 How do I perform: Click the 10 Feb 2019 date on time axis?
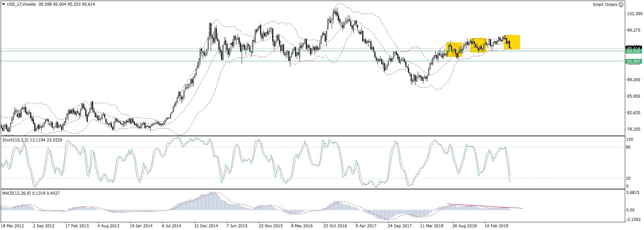pyautogui.click(x=496, y=226)
